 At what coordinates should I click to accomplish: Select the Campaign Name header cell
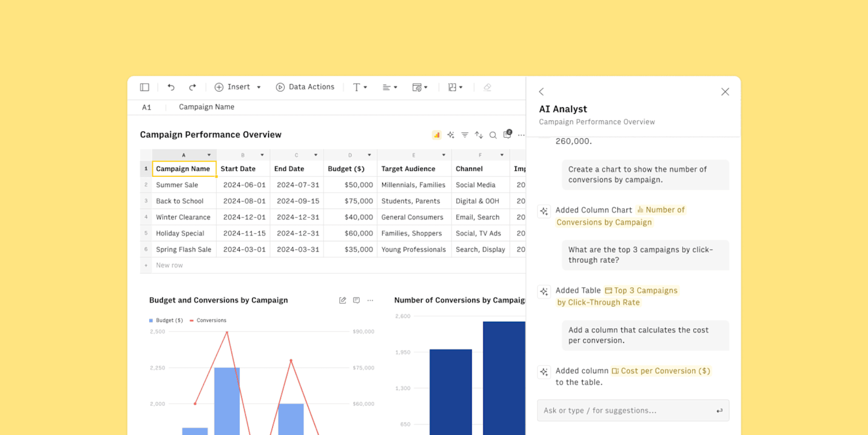point(184,169)
